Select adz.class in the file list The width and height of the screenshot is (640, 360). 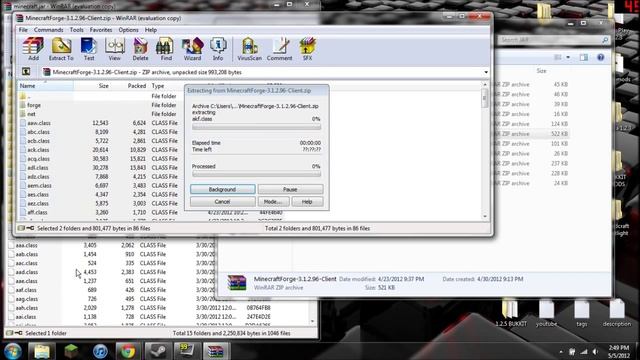(101, 177)
